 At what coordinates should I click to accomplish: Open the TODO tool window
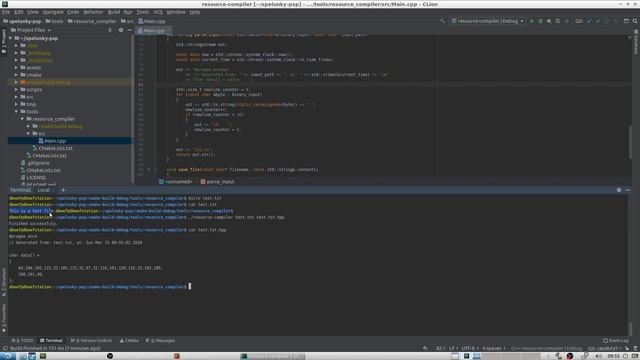tap(23, 340)
